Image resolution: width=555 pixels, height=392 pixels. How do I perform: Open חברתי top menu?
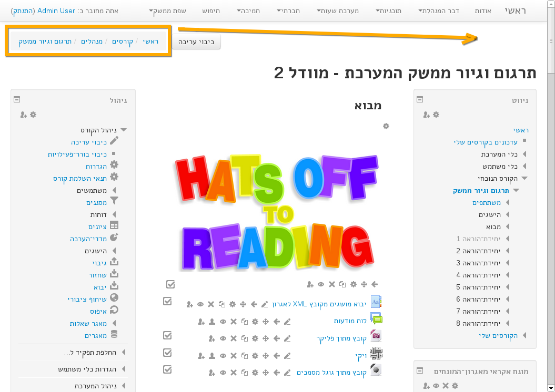tap(288, 11)
